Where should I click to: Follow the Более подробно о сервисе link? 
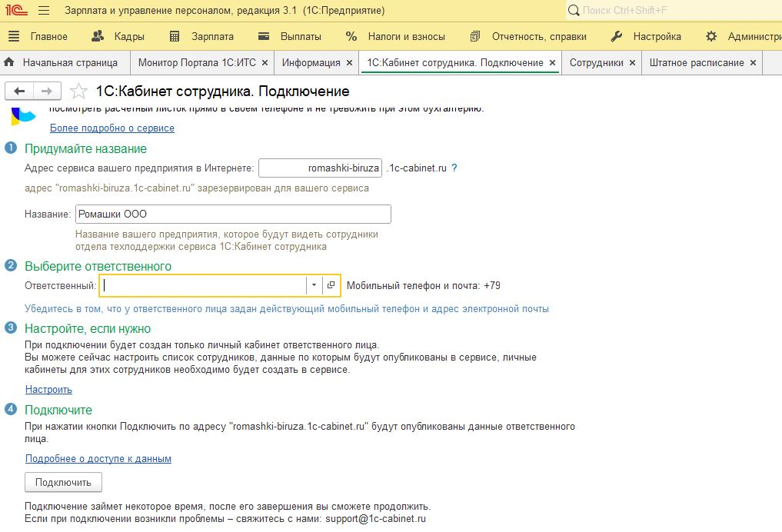point(111,128)
